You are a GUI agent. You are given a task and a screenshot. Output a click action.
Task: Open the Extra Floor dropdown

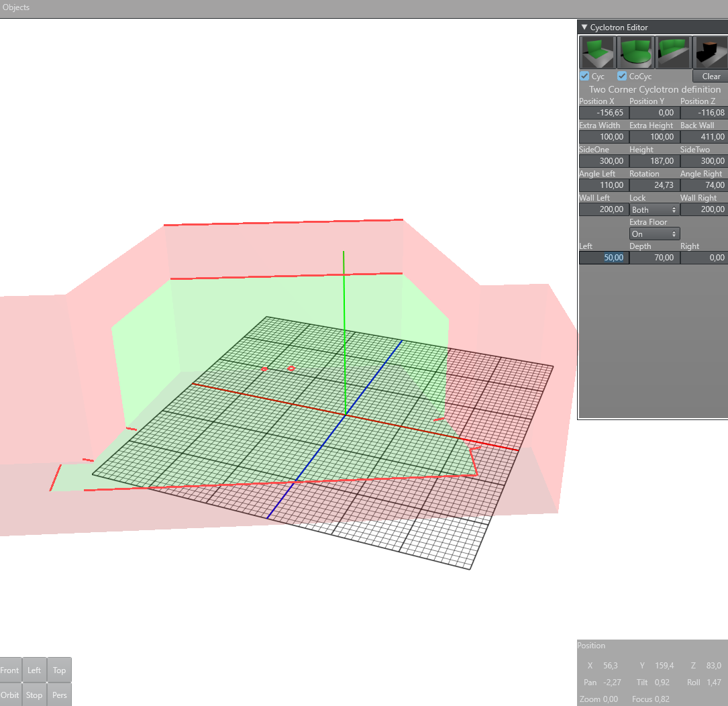(654, 234)
